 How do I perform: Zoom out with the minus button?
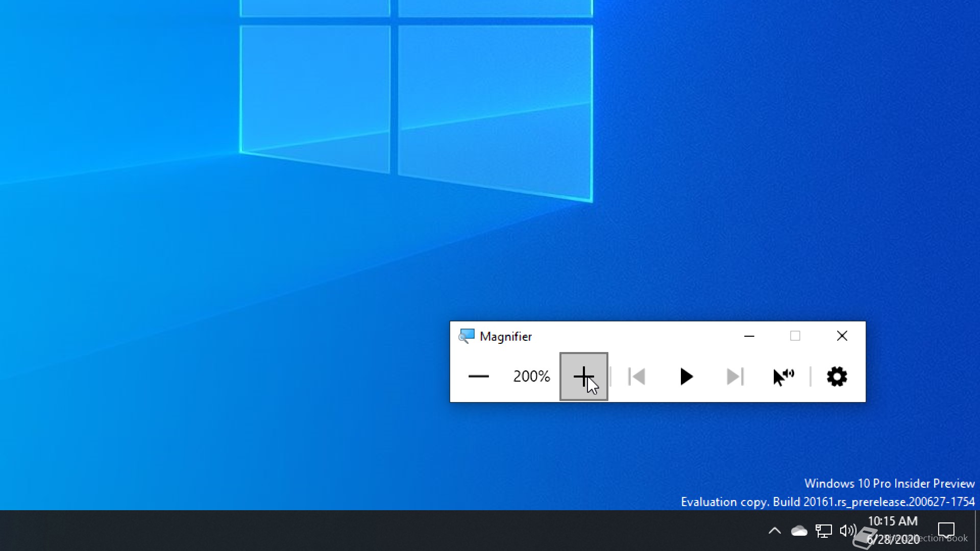pyautogui.click(x=478, y=377)
